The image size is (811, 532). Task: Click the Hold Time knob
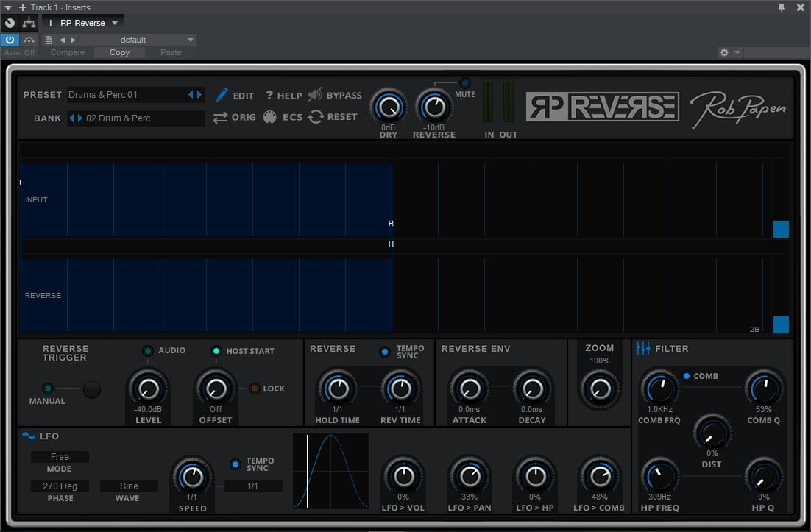click(x=338, y=389)
